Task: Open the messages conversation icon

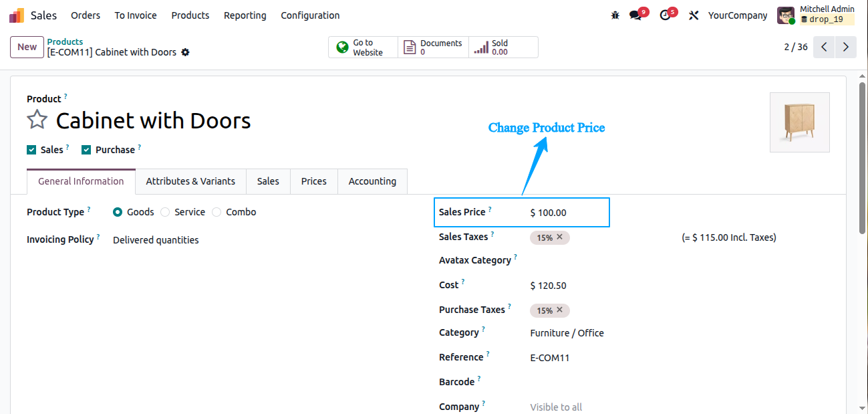Action: click(x=635, y=15)
